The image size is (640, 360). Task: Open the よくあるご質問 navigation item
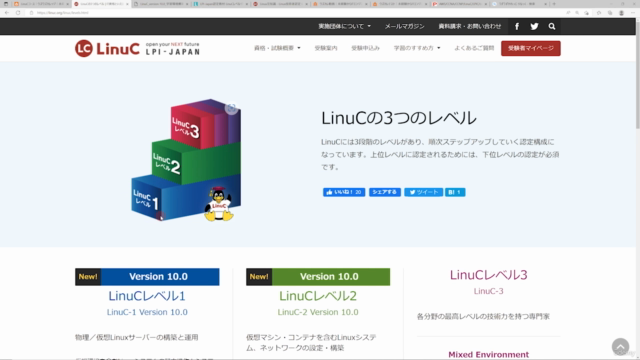(474, 48)
